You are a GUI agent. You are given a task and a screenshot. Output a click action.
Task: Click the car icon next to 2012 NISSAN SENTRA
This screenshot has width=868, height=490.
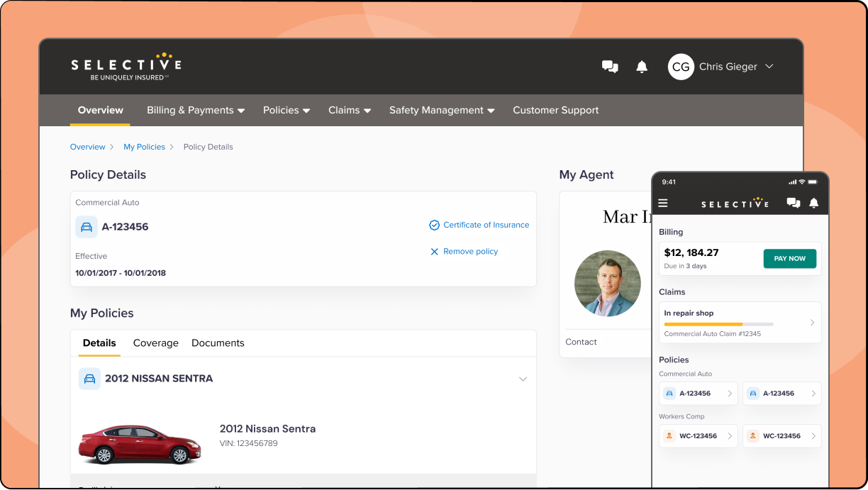tap(89, 379)
